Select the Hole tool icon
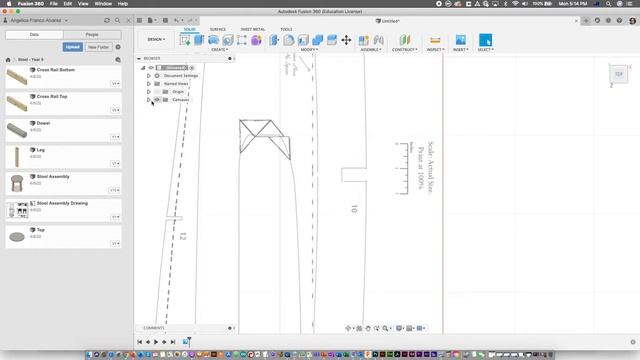The width and height of the screenshot is (640, 360). pyautogui.click(x=227, y=40)
